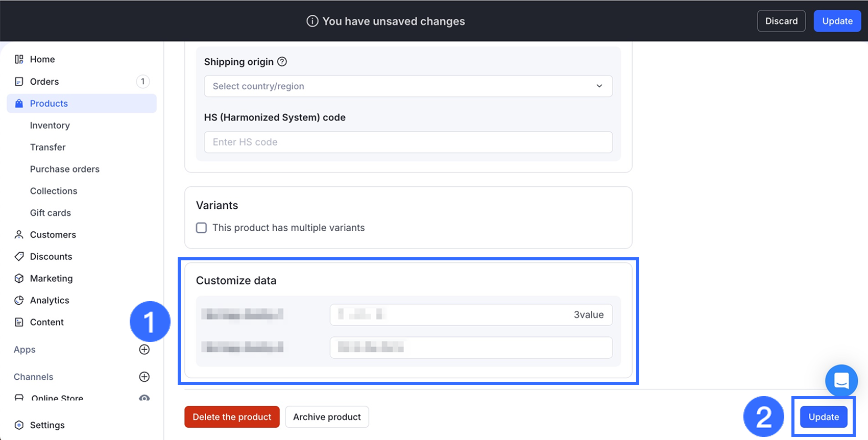Viewport: 868px width, 440px height.
Task: Enable 'This product has multiple variants' checkbox
Action: pos(202,228)
